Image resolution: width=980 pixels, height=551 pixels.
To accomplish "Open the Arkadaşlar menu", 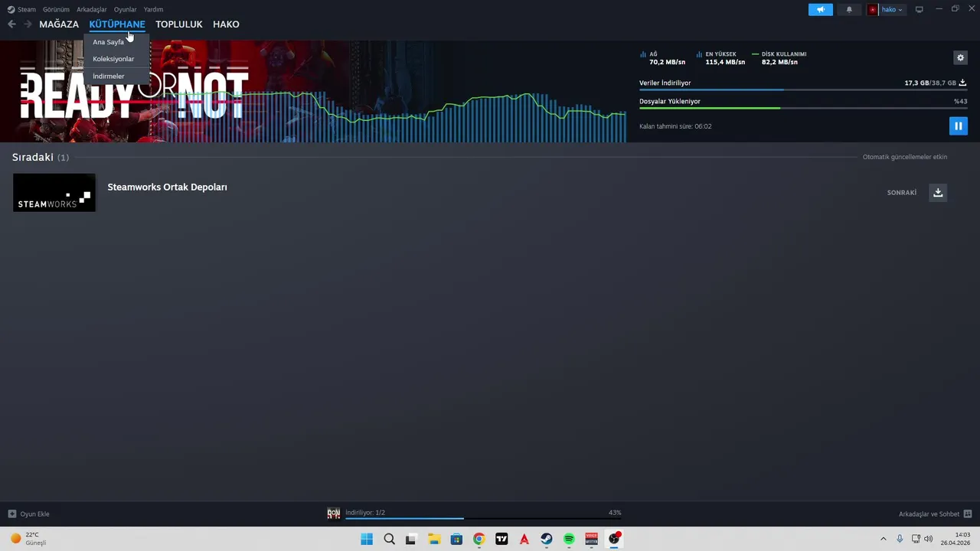I will click(91, 9).
